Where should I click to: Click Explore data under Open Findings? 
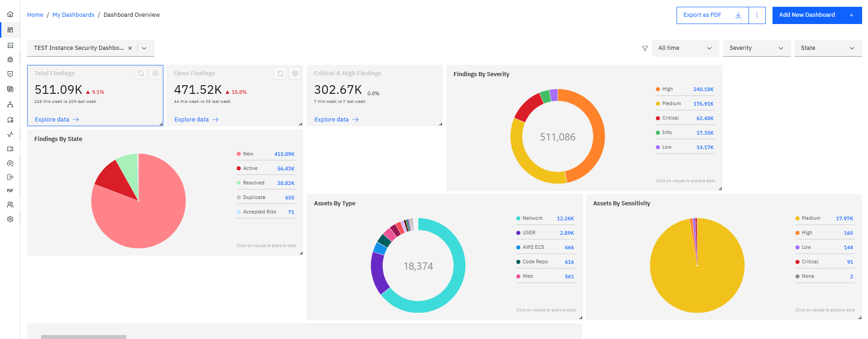tap(196, 120)
